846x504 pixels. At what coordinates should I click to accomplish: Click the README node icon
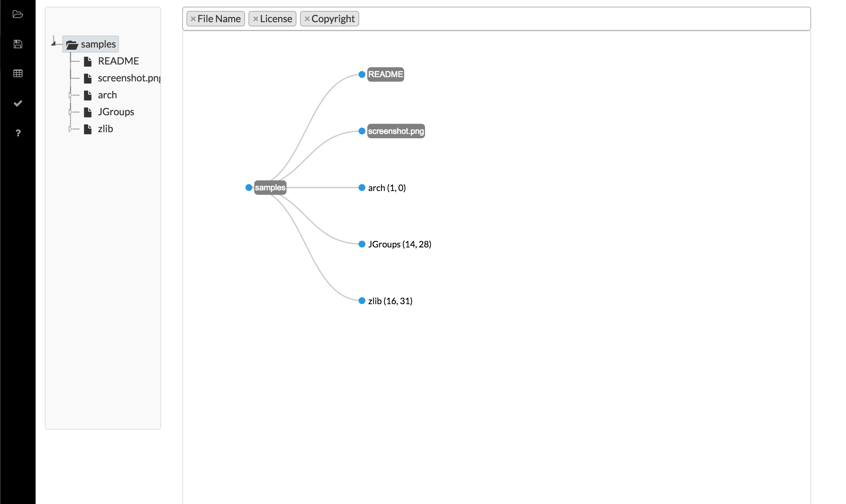point(362,74)
